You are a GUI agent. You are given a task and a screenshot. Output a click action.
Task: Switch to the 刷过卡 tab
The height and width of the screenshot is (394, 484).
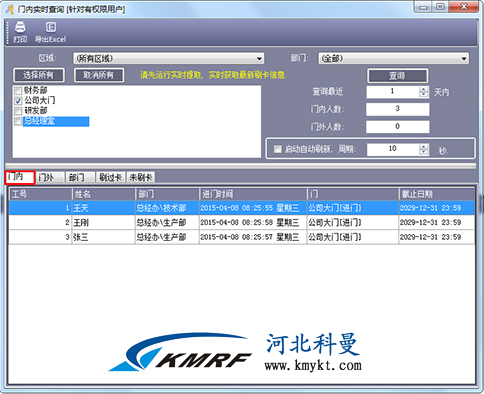(x=110, y=177)
